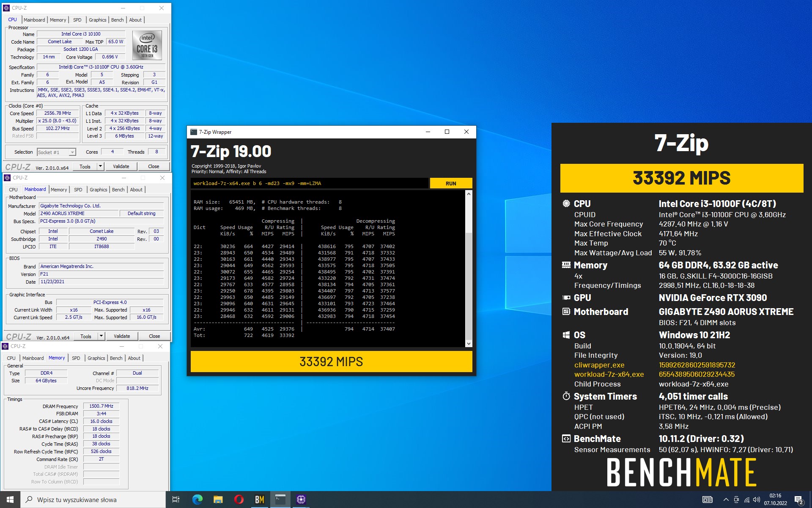
Task: Click cliwrapper.exe text in BenchMate panel
Action: (599, 365)
